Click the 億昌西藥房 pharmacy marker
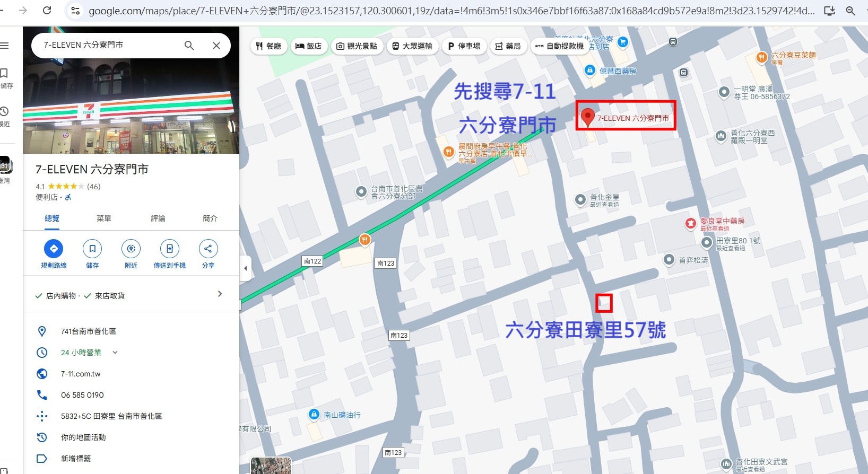 coord(589,71)
